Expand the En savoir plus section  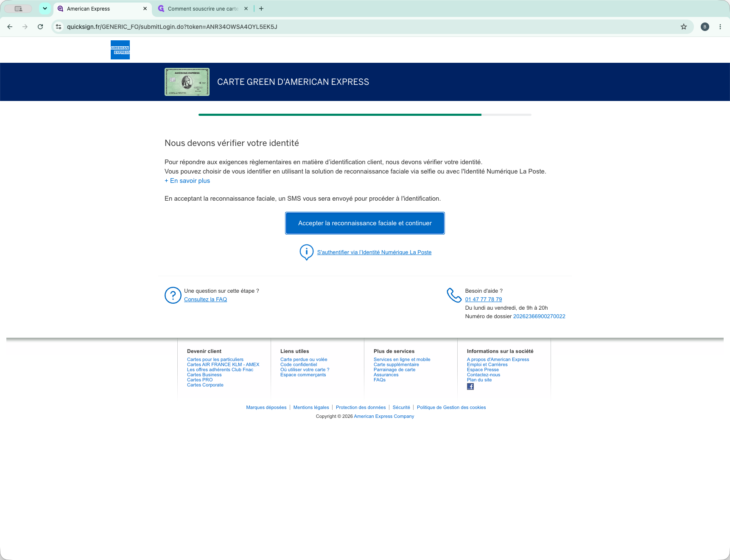[x=187, y=181]
